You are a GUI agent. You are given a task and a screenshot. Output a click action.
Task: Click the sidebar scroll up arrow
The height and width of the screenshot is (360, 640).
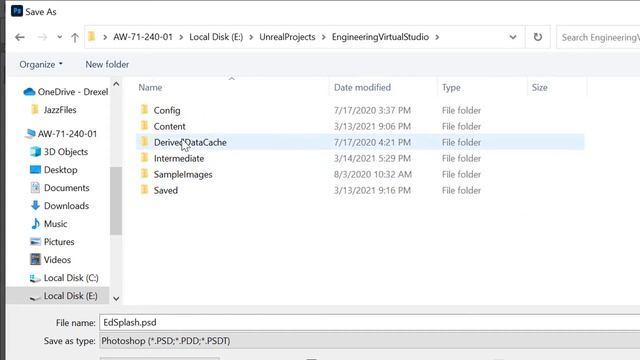pyautogui.click(x=116, y=84)
